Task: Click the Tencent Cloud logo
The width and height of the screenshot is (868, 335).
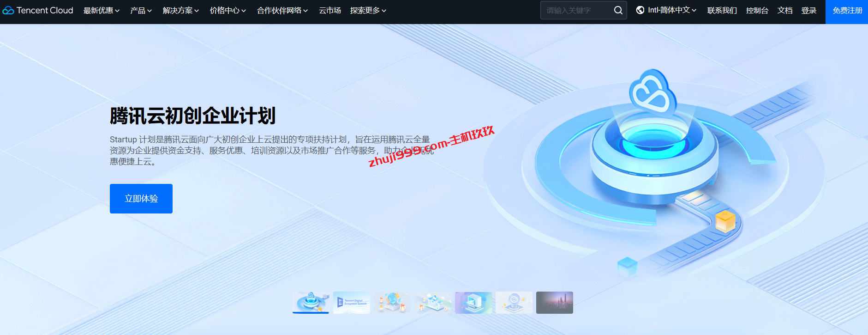Action: pos(38,10)
